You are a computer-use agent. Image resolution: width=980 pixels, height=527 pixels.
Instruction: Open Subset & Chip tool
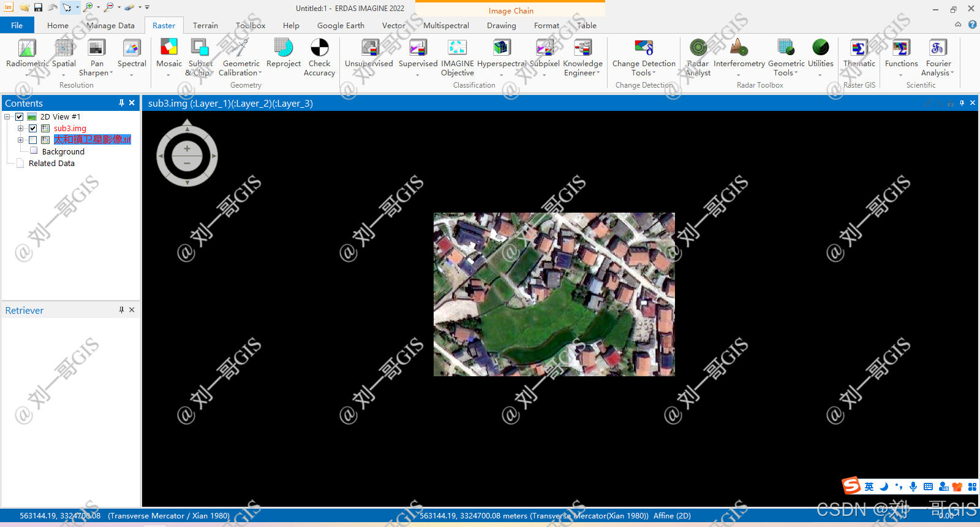click(x=200, y=56)
